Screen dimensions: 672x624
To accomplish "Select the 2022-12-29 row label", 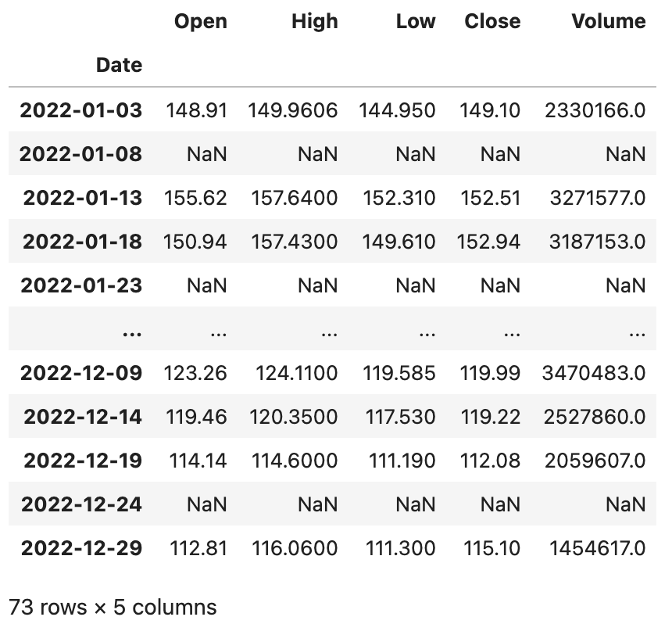I will pos(81,548).
